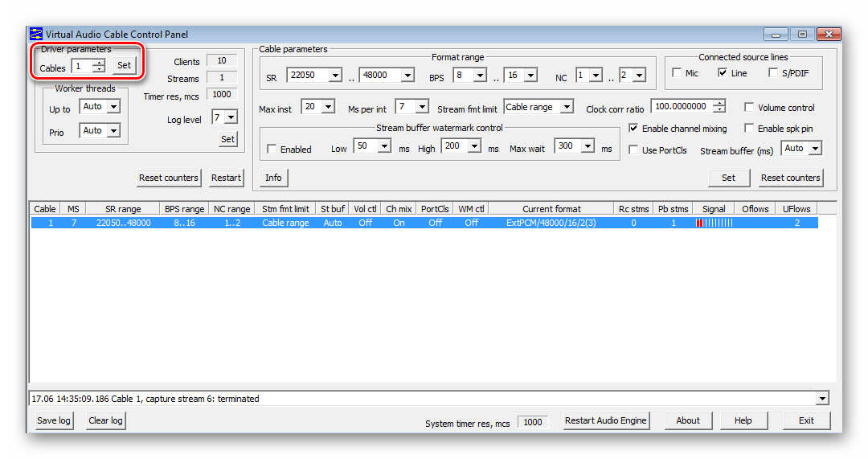Click the Signal column header

(713, 209)
